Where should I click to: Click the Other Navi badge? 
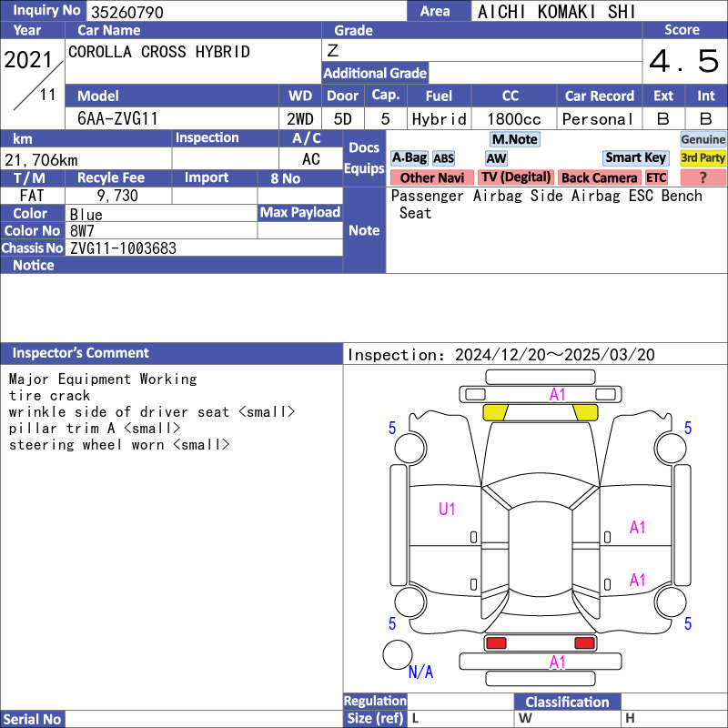pyautogui.click(x=431, y=177)
